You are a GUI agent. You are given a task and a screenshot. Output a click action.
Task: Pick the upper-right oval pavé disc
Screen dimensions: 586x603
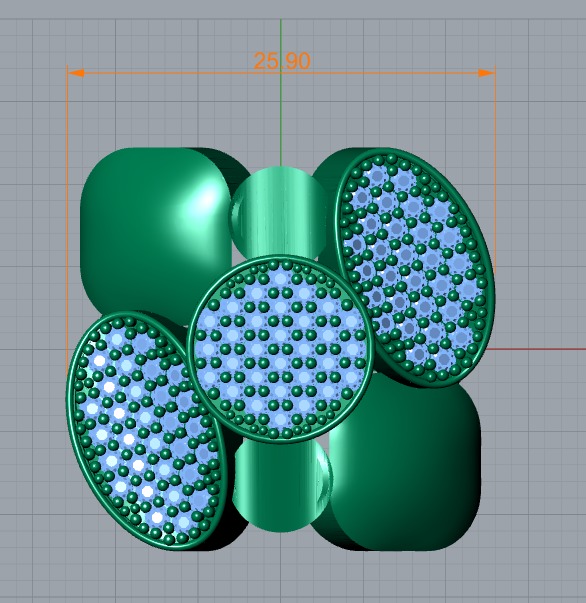coord(415,267)
